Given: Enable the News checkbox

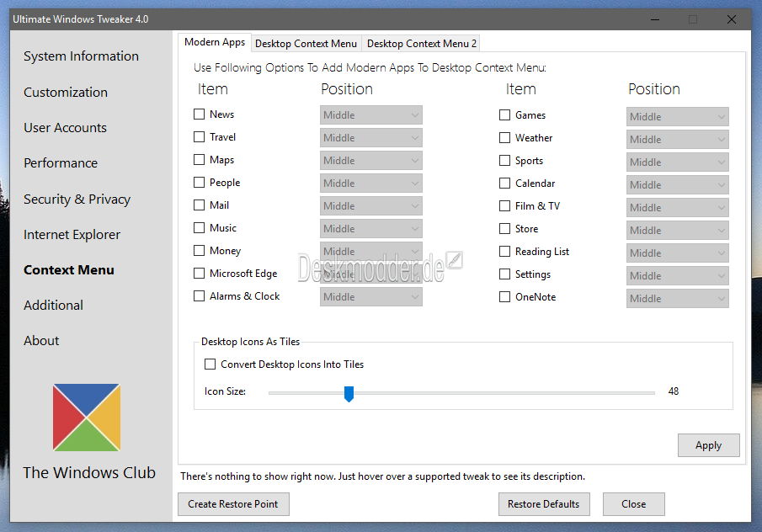Looking at the screenshot, I should tap(200, 114).
